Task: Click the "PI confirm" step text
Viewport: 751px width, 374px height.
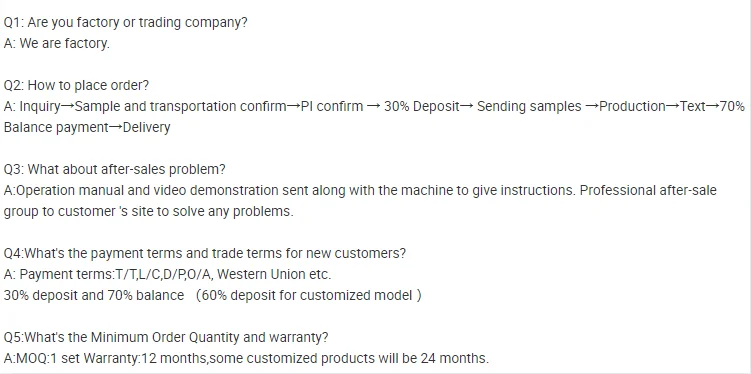Action: 332,106
